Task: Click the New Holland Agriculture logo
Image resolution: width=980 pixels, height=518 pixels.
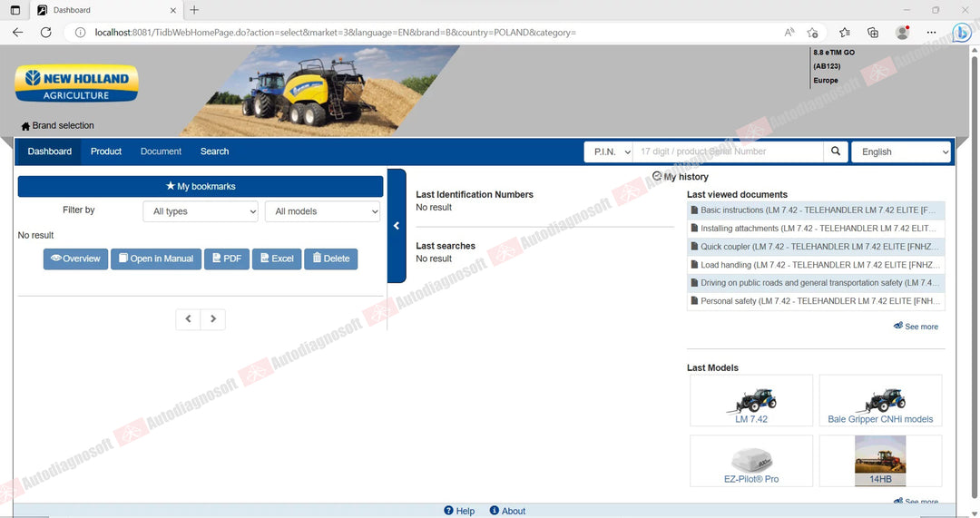Action: coord(76,83)
